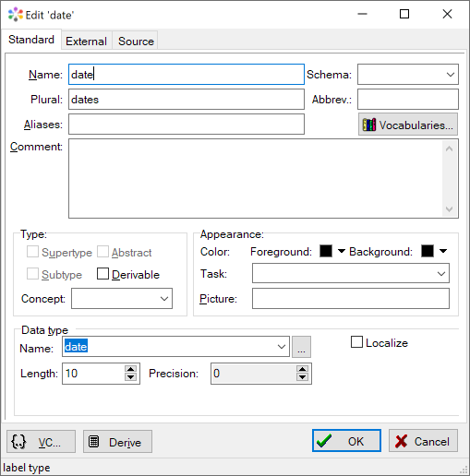Confirm with the green checkmark OK icon
The image size is (470, 476).
[324, 441]
